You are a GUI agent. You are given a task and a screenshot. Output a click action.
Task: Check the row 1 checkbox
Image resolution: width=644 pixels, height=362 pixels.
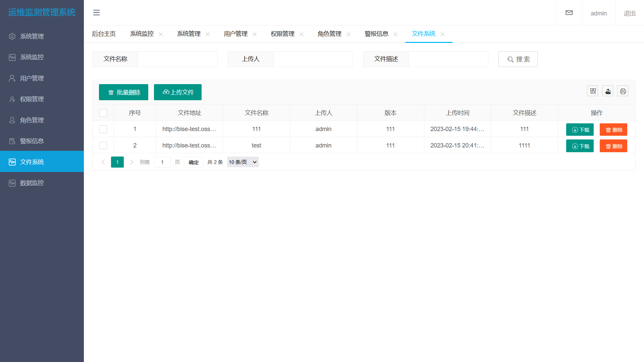pyautogui.click(x=103, y=129)
